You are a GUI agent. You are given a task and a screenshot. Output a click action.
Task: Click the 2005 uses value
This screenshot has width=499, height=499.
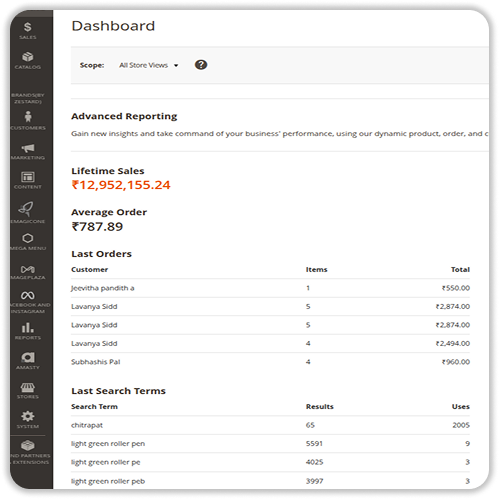pyautogui.click(x=461, y=425)
